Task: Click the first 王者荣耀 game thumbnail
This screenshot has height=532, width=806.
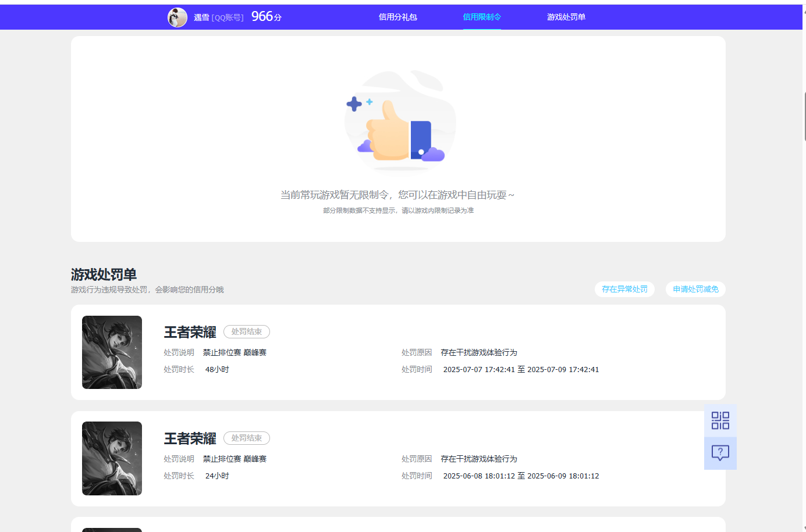Action: (x=112, y=352)
